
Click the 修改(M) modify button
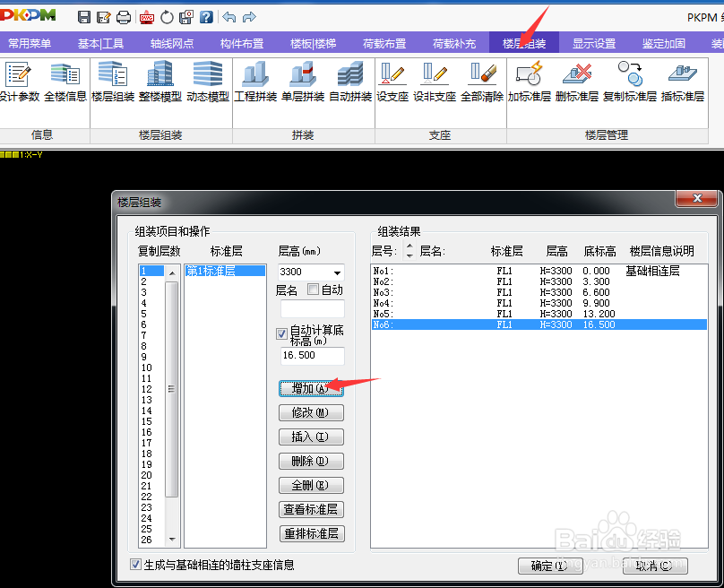[311, 412]
